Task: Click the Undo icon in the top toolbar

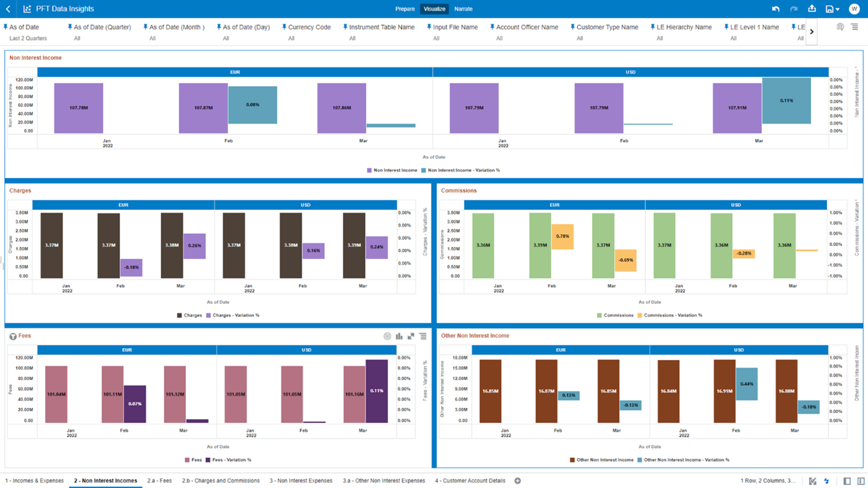Action: (x=777, y=8)
